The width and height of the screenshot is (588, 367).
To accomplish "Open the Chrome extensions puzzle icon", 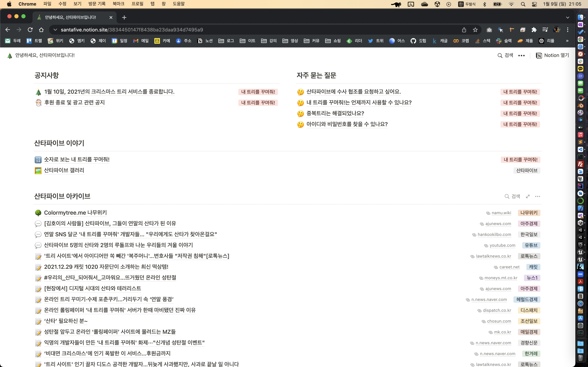I will point(534,30).
